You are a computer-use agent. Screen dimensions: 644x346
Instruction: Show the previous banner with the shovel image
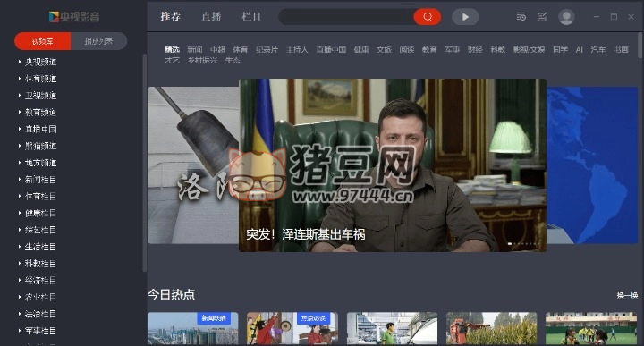click(x=193, y=165)
